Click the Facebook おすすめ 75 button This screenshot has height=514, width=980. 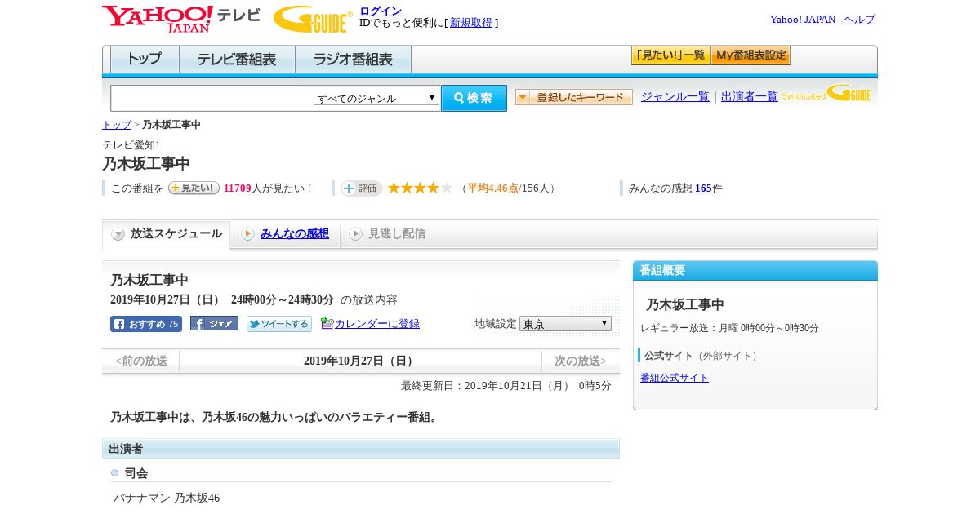(146, 324)
